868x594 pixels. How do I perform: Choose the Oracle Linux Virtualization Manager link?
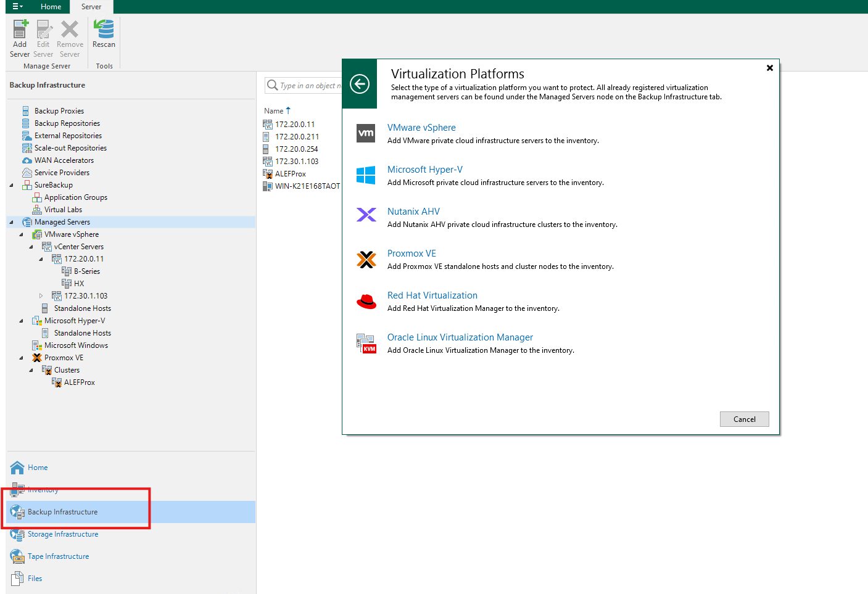tap(460, 337)
